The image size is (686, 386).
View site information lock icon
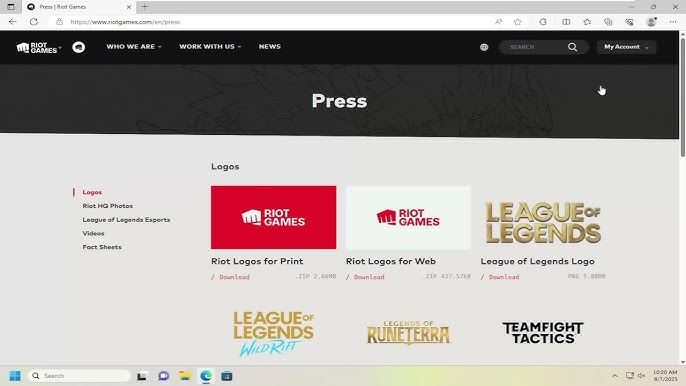point(60,22)
